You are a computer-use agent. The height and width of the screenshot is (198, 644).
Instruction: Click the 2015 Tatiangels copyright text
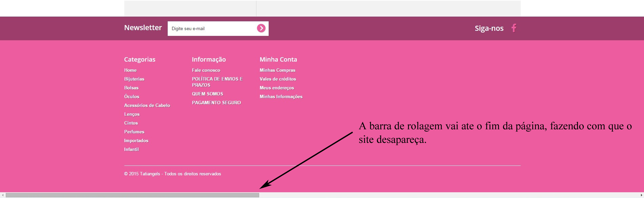(172, 174)
